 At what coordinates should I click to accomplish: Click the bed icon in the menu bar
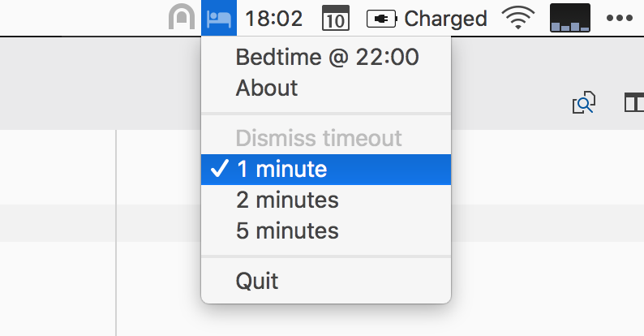click(219, 17)
